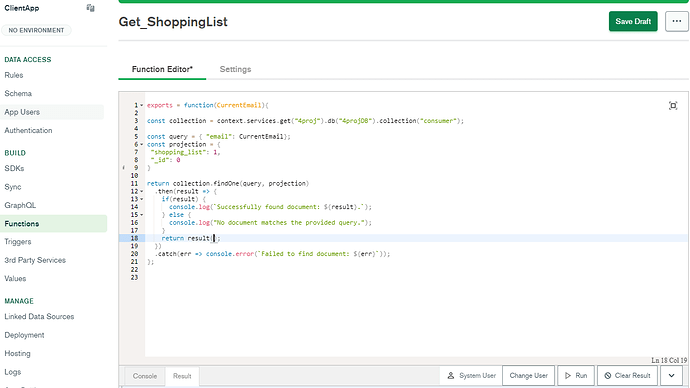Image resolution: width=690 pixels, height=388 pixels.
Task: Open Values in the sidebar
Action: click(x=15, y=278)
